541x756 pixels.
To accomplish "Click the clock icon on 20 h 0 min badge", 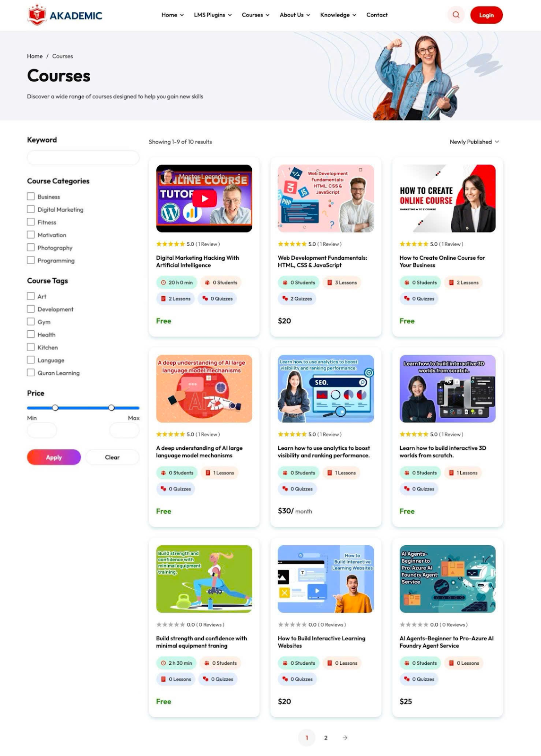I will tap(163, 283).
